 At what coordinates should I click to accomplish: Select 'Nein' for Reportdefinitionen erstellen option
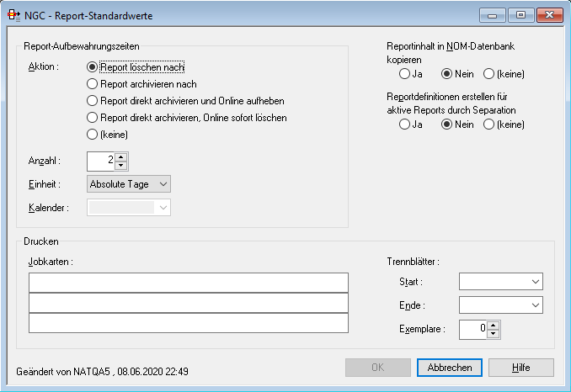point(446,124)
